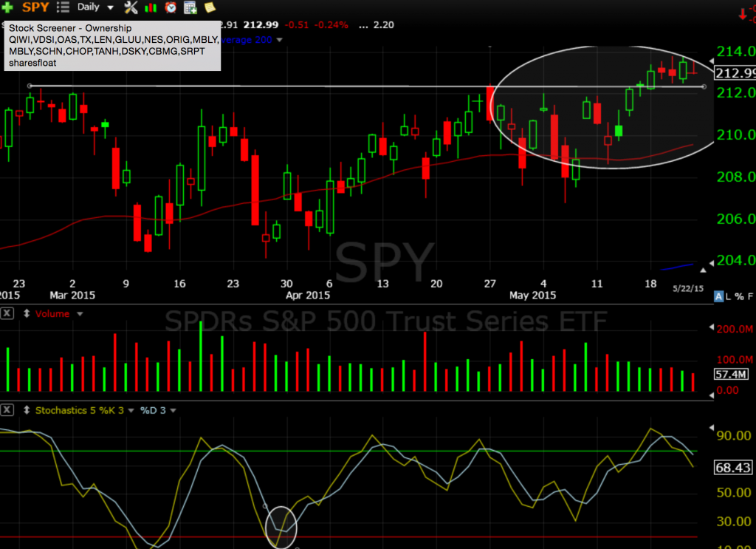Click the May 2015 axis label

coord(533,296)
